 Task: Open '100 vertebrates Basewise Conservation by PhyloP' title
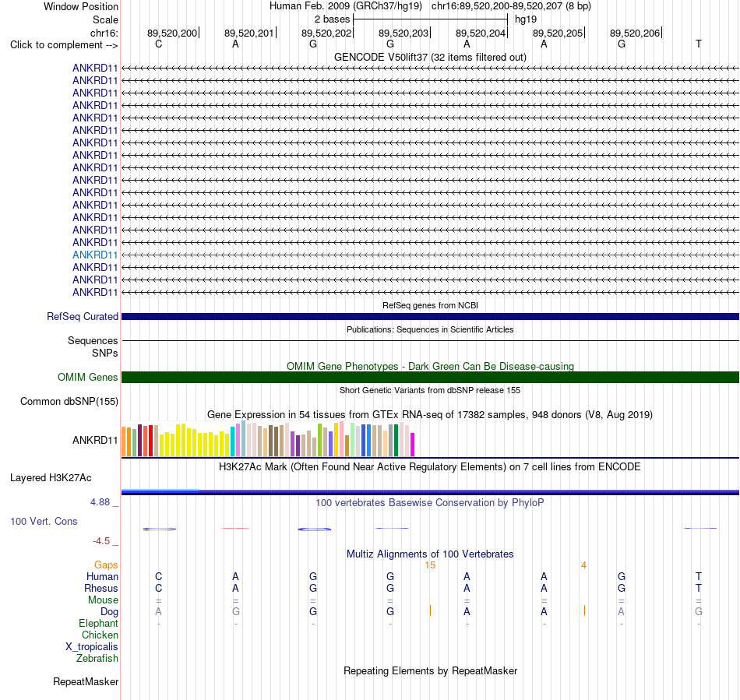[430, 503]
